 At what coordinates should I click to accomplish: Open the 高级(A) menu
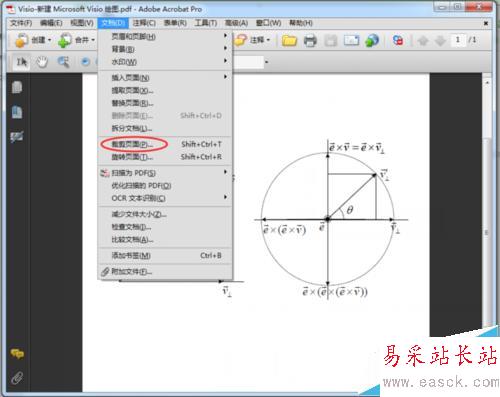point(236,23)
